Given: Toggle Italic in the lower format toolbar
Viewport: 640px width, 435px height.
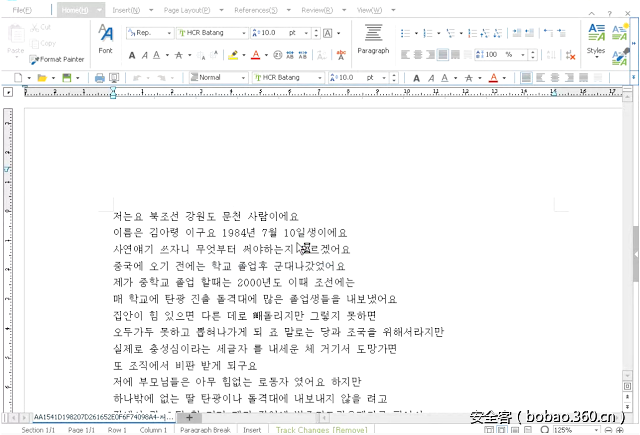Looking at the screenshot, I should [x=431, y=78].
